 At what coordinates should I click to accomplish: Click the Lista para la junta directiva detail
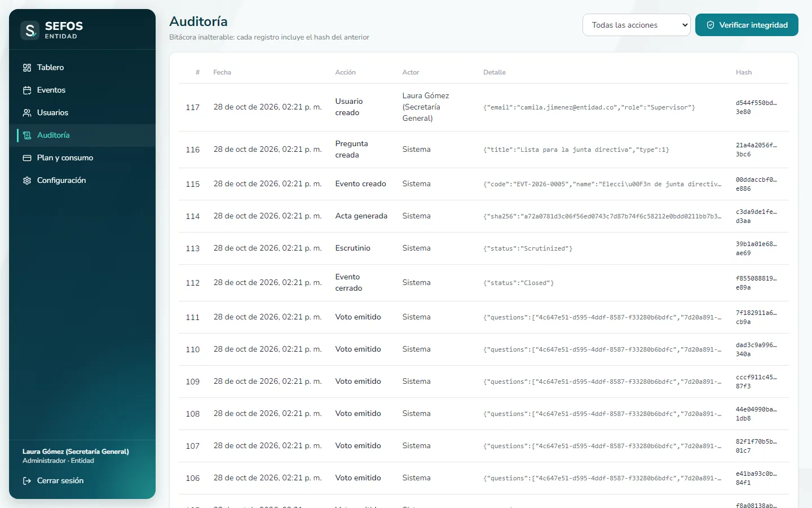(576, 150)
